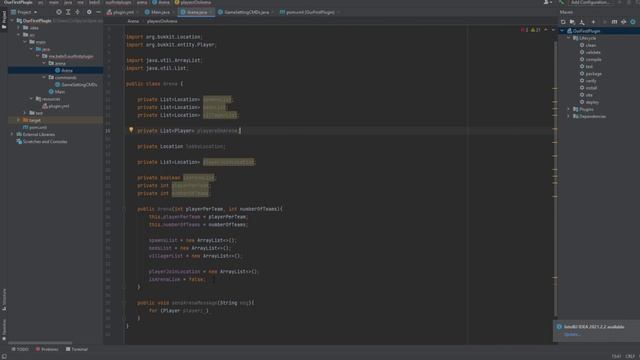Select pom.xml in Project tree

pos(35,127)
